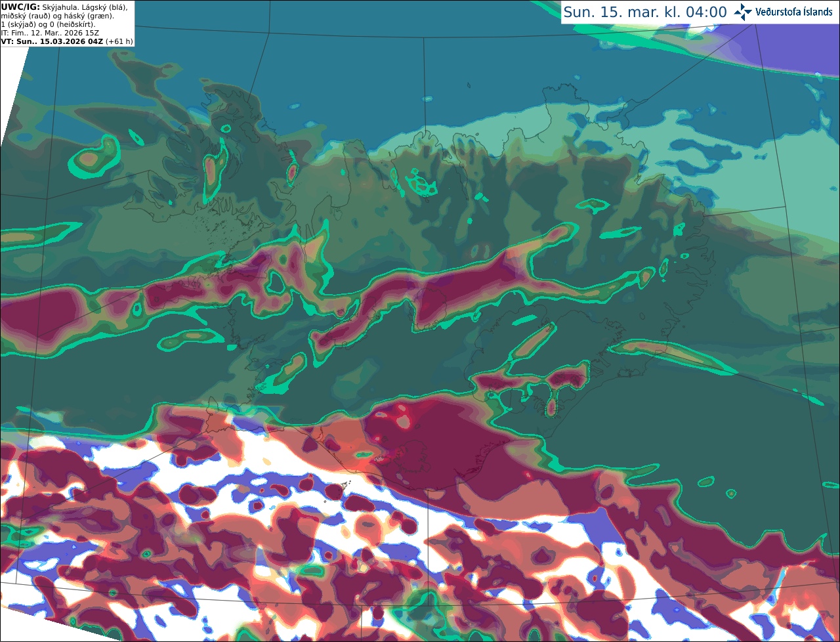Click the '1 (skýjað) og 0 (heiðskírt).' legend line
The height and width of the screenshot is (642, 840).
pos(48,24)
